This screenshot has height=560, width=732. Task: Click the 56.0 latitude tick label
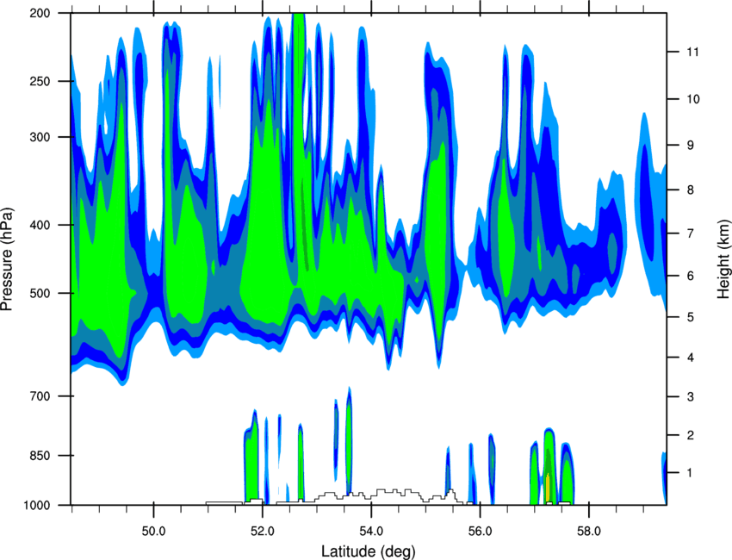[480, 532]
